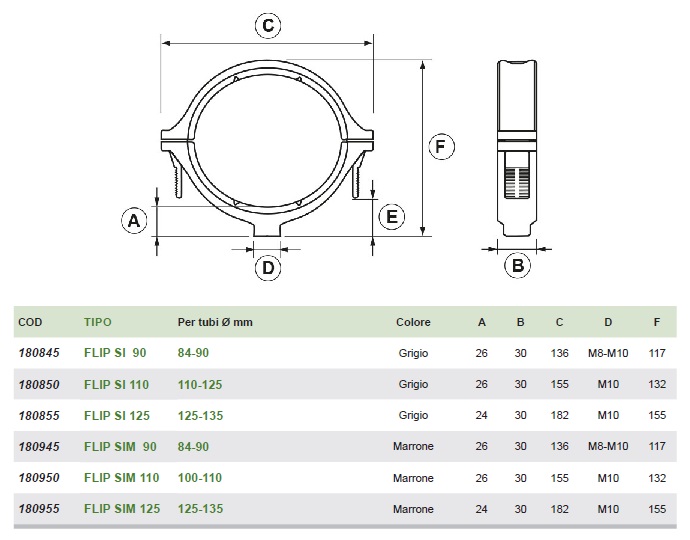This screenshot has width=690, height=540.
Task: Click the front view clamp ring drawing
Action: coord(266,139)
